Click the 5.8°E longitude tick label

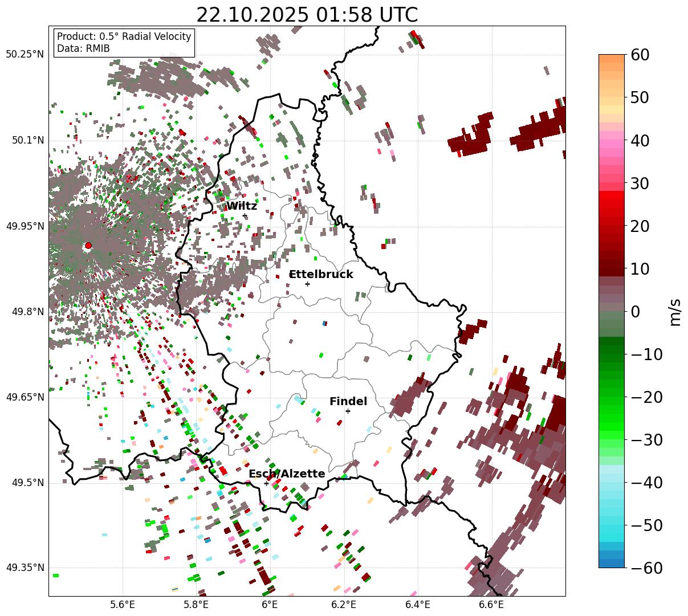click(196, 604)
